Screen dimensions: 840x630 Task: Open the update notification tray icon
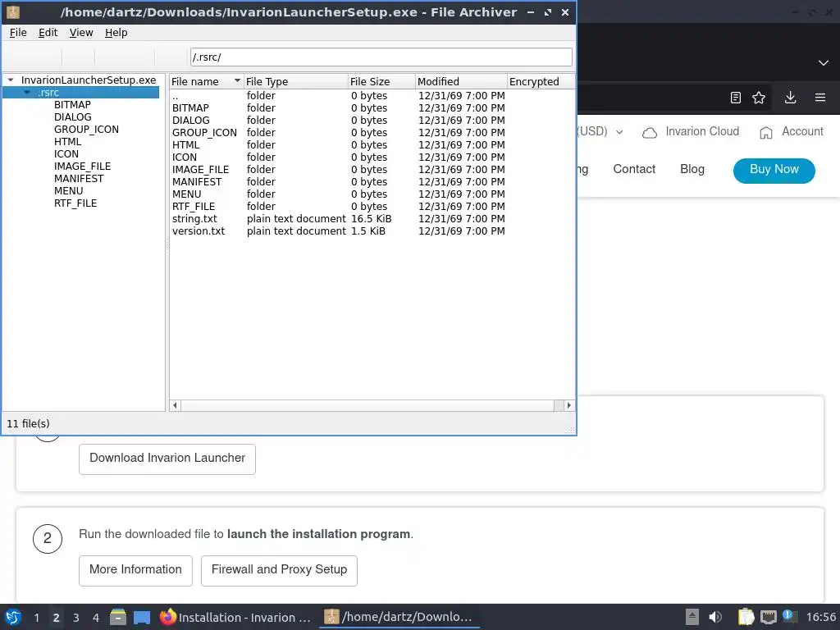[790, 616]
